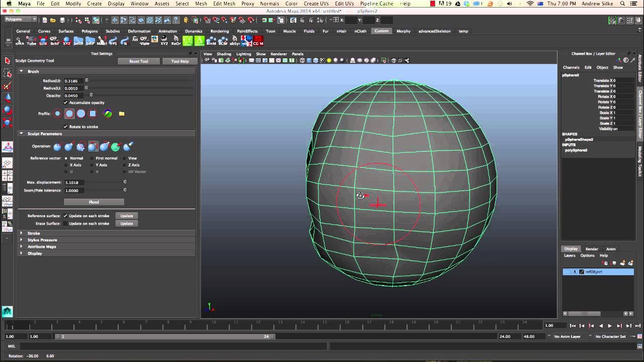Adjust the Max. displacement slider

(x=125, y=182)
